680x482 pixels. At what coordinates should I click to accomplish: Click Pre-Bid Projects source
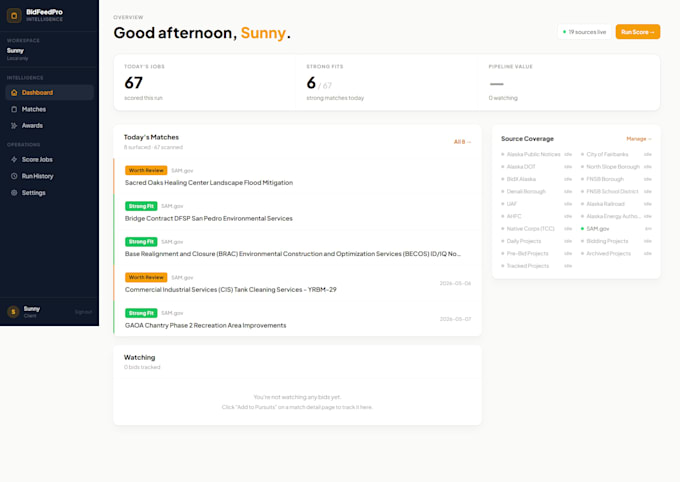pos(536,253)
